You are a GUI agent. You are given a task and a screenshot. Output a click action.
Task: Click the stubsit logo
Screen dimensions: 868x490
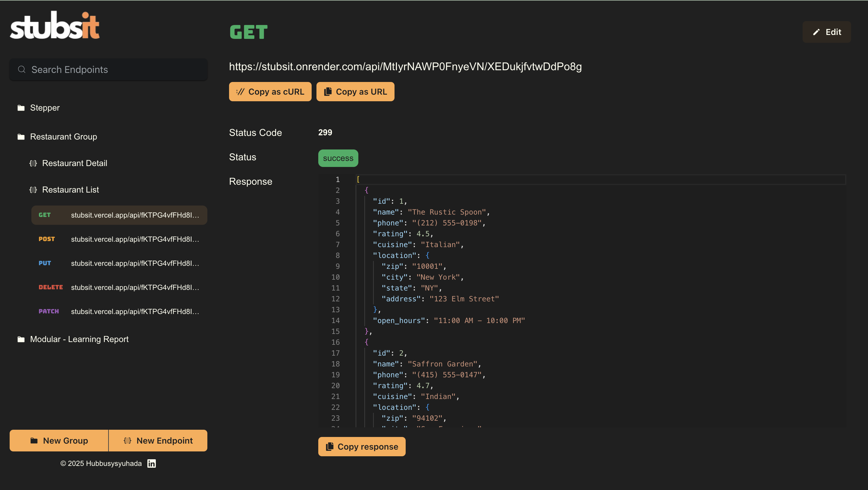pos(55,26)
